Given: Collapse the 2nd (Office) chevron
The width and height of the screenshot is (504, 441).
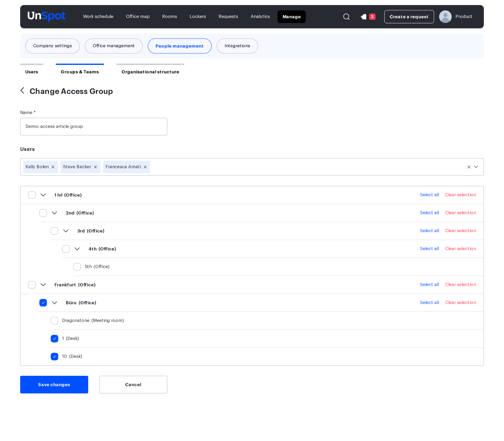Looking at the screenshot, I should 54,213.
